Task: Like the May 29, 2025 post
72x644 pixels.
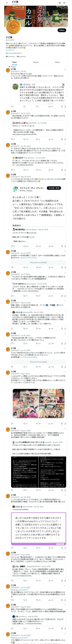Action: click(39, 246)
